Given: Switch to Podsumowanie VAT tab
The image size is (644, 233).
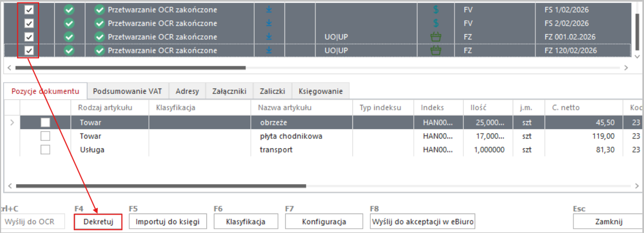Looking at the screenshot, I should click(128, 91).
